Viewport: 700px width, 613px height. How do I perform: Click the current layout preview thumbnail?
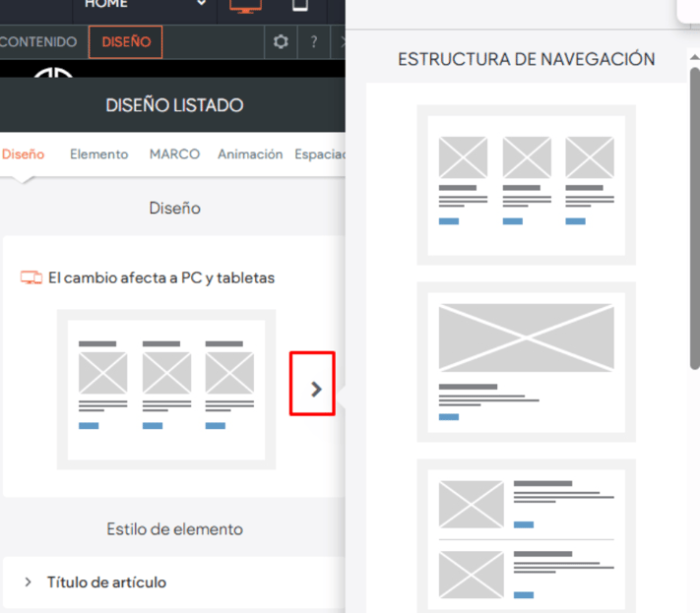165,390
